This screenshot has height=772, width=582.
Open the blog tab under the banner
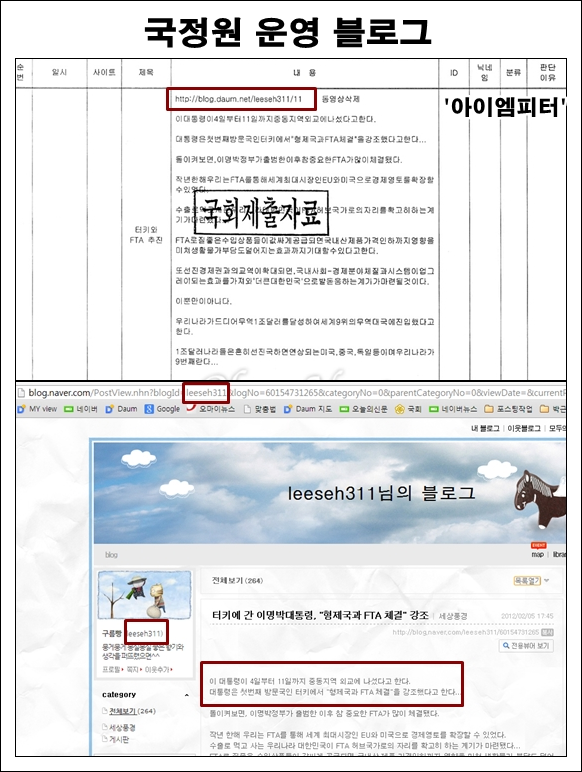pos(111,555)
